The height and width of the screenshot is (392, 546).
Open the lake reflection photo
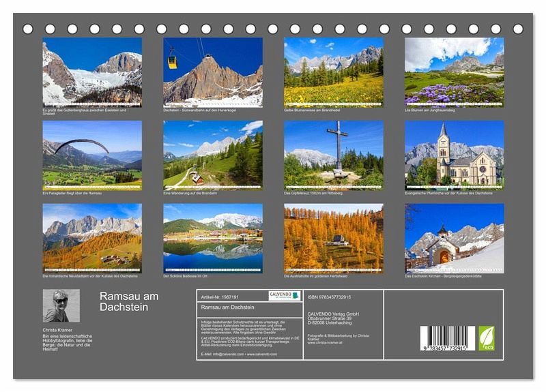tap(213, 238)
